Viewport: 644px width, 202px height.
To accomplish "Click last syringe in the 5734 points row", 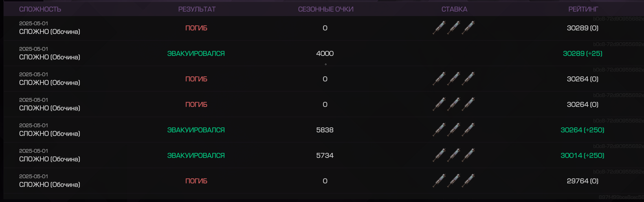I will (468, 155).
